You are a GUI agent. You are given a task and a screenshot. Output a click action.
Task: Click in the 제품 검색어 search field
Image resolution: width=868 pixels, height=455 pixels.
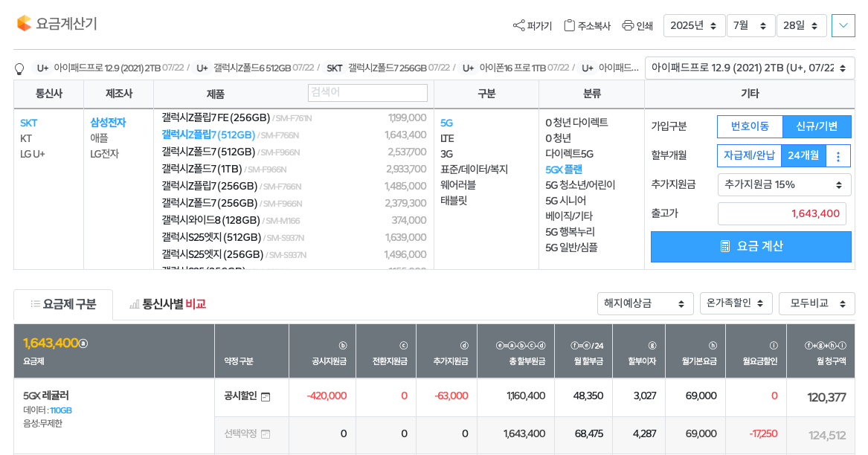(x=367, y=92)
